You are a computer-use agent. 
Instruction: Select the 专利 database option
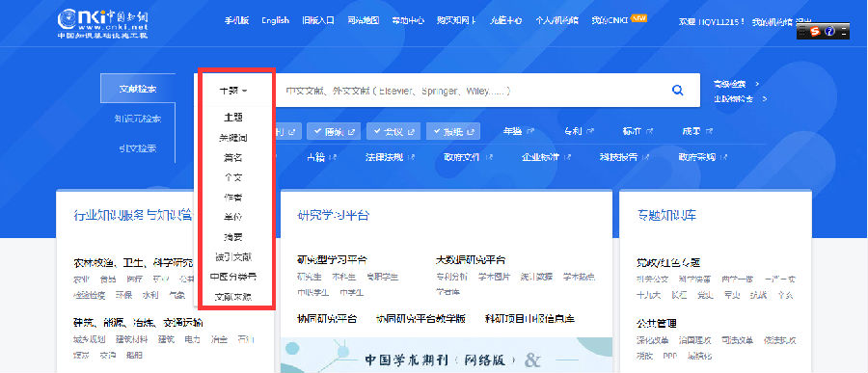(574, 132)
